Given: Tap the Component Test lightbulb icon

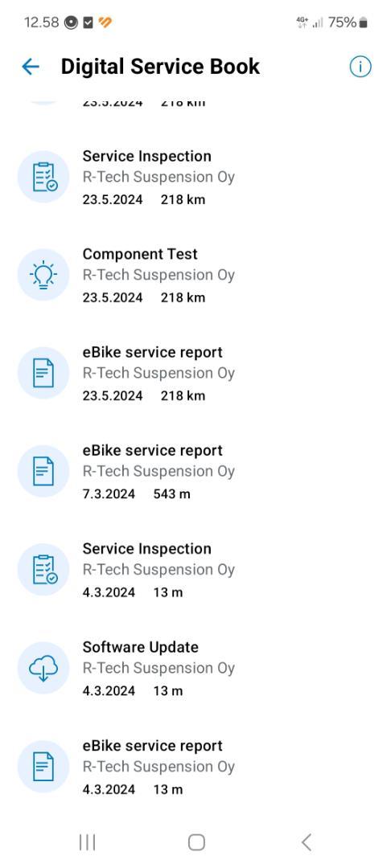Looking at the screenshot, I should (43, 275).
